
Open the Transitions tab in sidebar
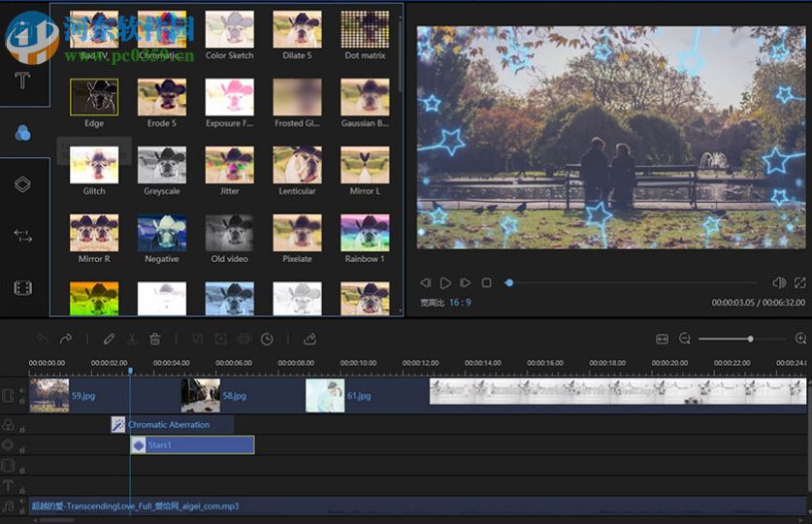click(23, 236)
